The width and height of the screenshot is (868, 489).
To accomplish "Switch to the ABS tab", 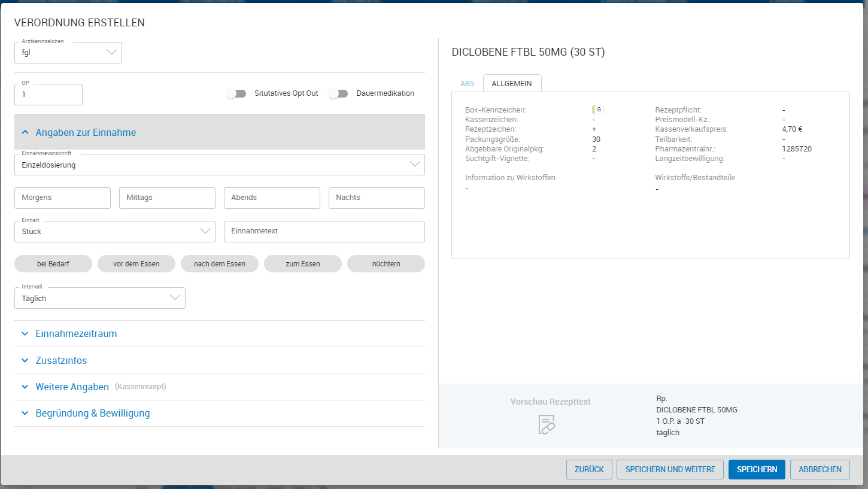I will (x=467, y=83).
